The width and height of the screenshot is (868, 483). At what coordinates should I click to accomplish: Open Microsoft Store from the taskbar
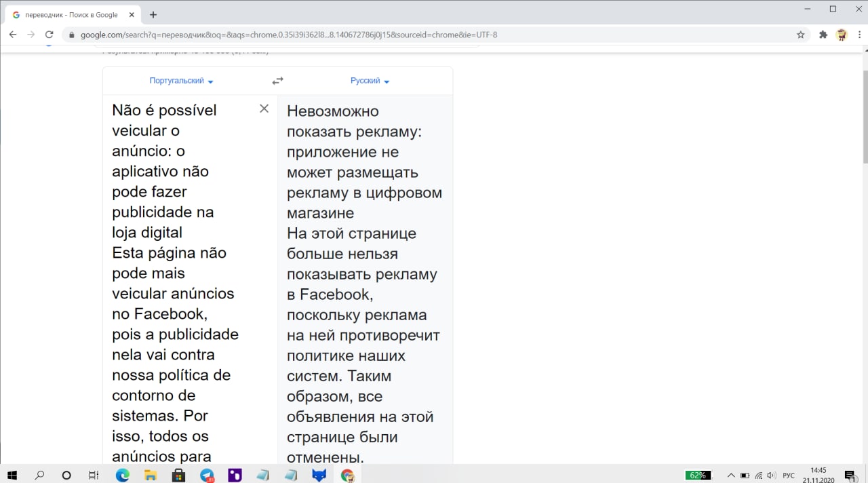178,476
